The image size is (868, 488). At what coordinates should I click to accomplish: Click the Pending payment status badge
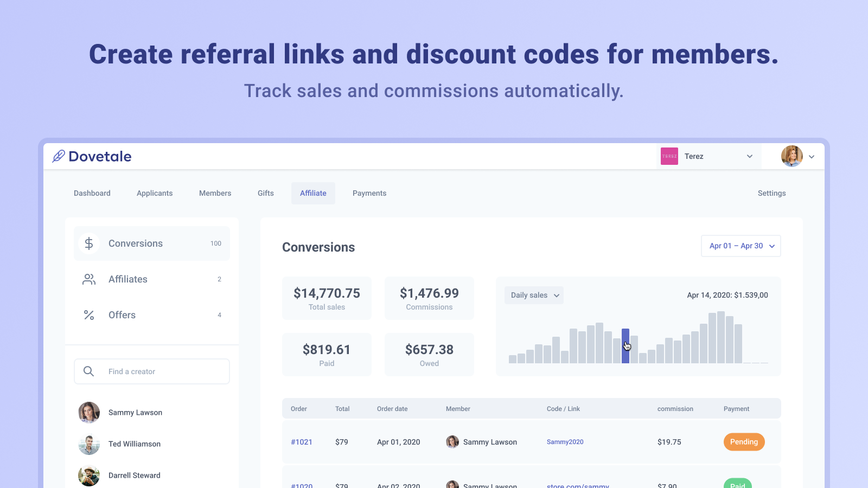[x=744, y=442]
